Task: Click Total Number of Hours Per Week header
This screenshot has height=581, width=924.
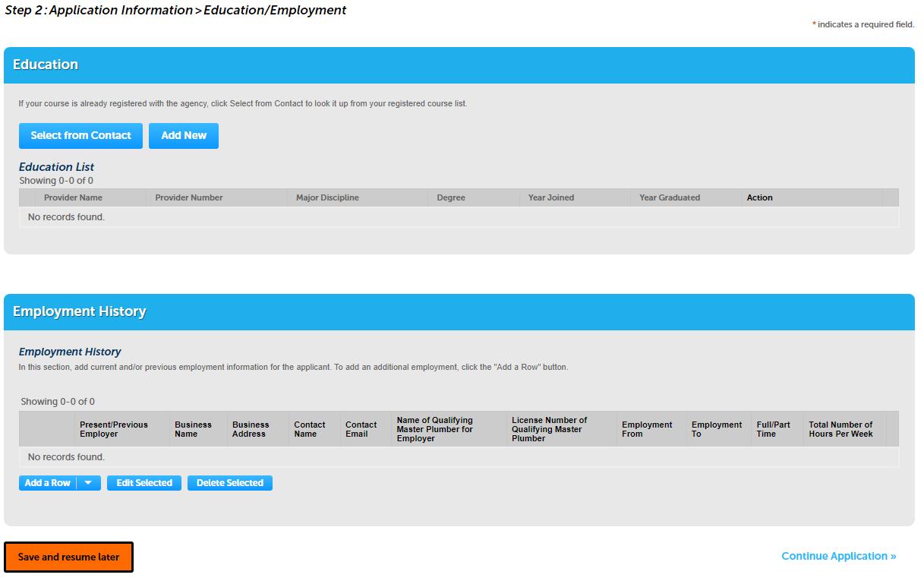Action: pyautogui.click(x=841, y=429)
